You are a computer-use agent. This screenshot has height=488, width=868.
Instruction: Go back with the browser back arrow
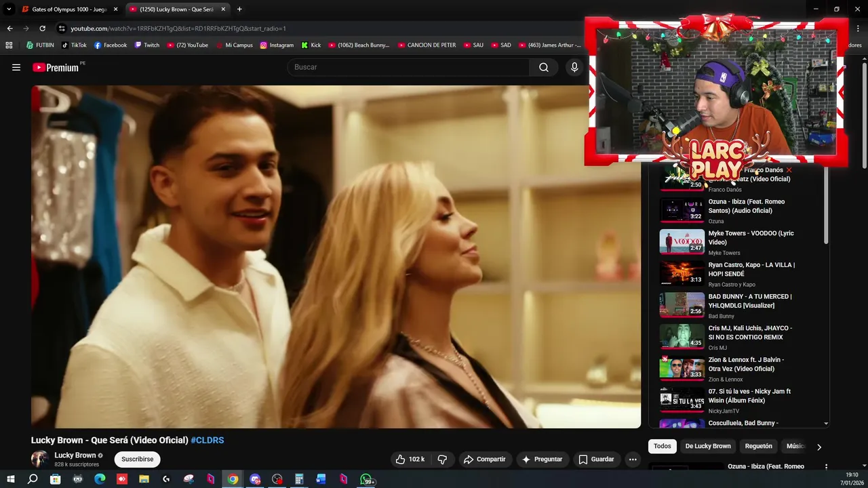pyautogui.click(x=9, y=28)
